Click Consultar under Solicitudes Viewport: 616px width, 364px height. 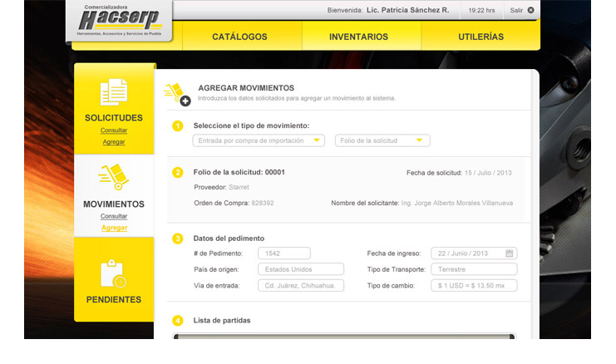(114, 130)
